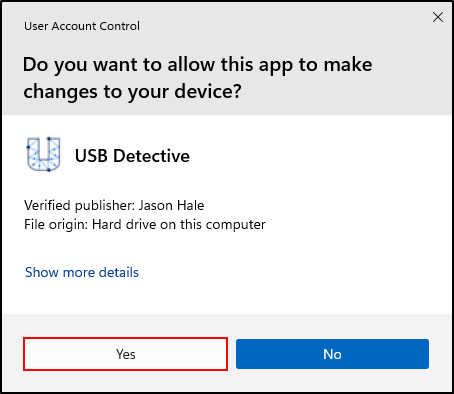The width and height of the screenshot is (454, 394).
Task: Click the File origin: Hard drive line
Action: pyautogui.click(x=145, y=224)
